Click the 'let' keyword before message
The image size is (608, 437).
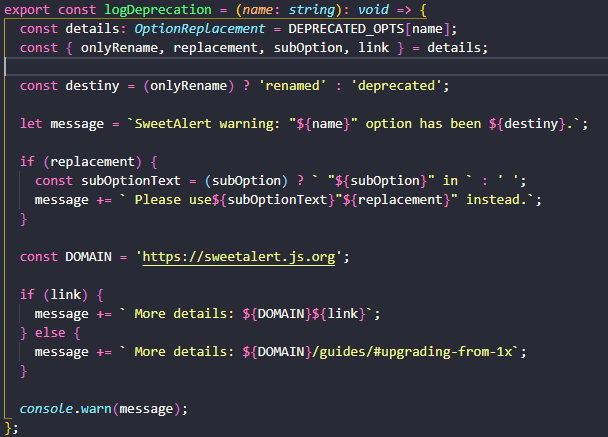[x=31, y=124]
